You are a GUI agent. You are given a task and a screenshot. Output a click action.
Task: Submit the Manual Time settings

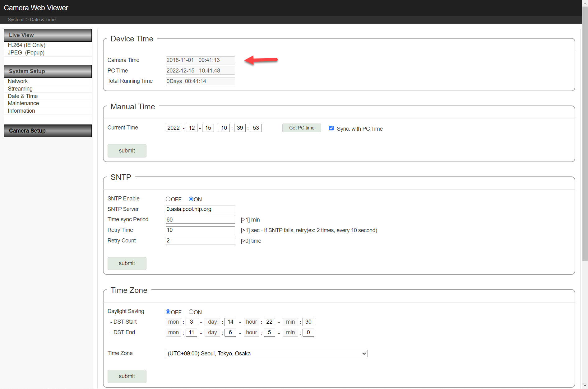tap(127, 151)
